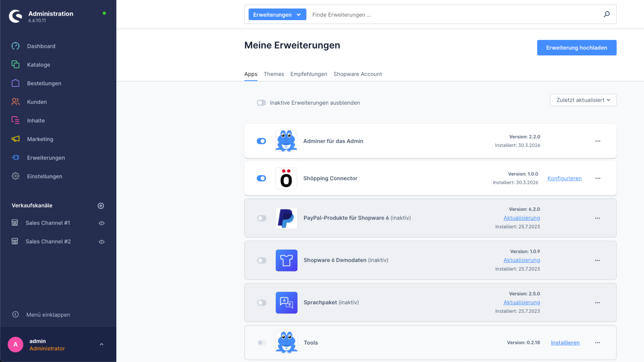Open the Zuletzt aktualisiert sort dropdown
The height and width of the screenshot is (362, 644).
(583, 100)
